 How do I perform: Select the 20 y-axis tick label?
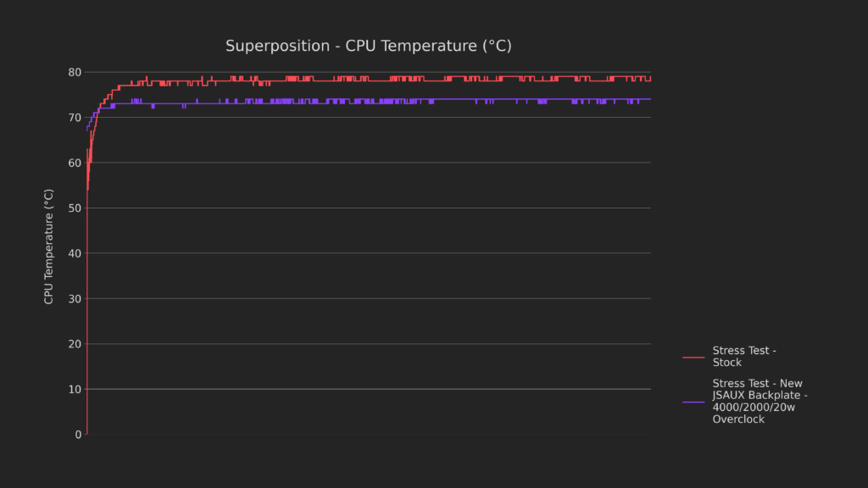(75, 344)
